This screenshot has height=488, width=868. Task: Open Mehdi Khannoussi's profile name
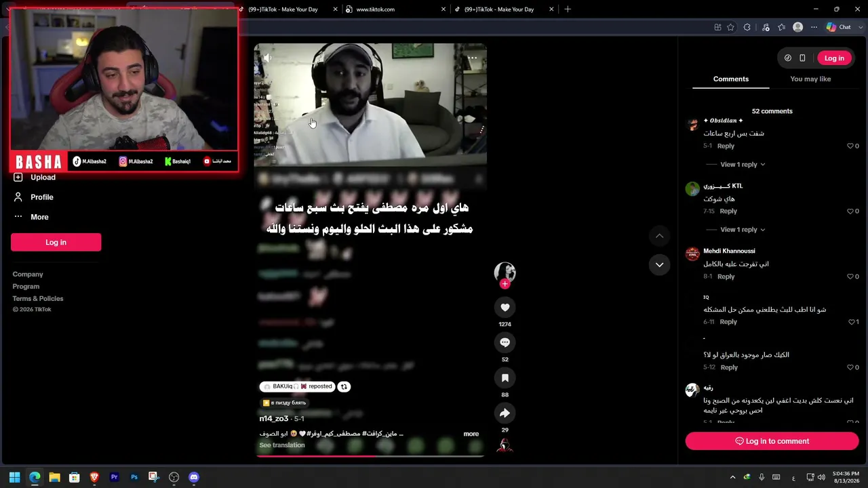[729, 251]
